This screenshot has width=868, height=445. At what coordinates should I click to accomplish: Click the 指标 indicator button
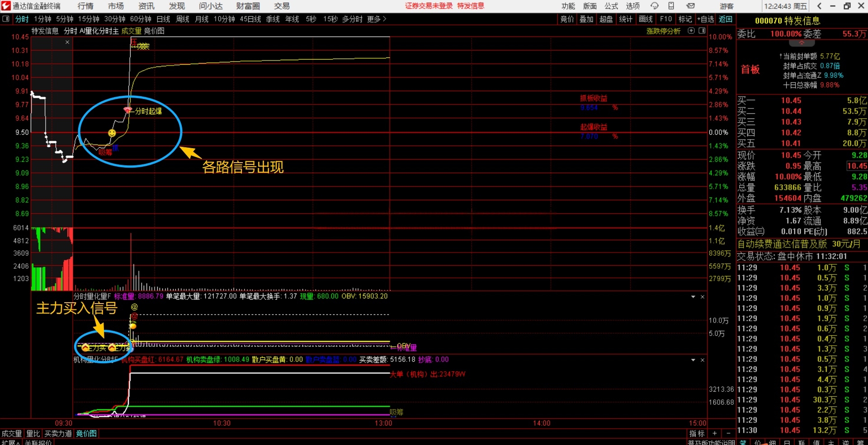[x=697, y=434]
